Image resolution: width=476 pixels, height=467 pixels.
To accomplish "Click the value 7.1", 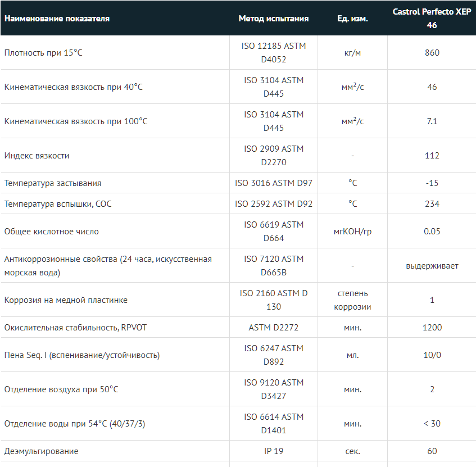I will pyautogui.click(x=432, y=121).
